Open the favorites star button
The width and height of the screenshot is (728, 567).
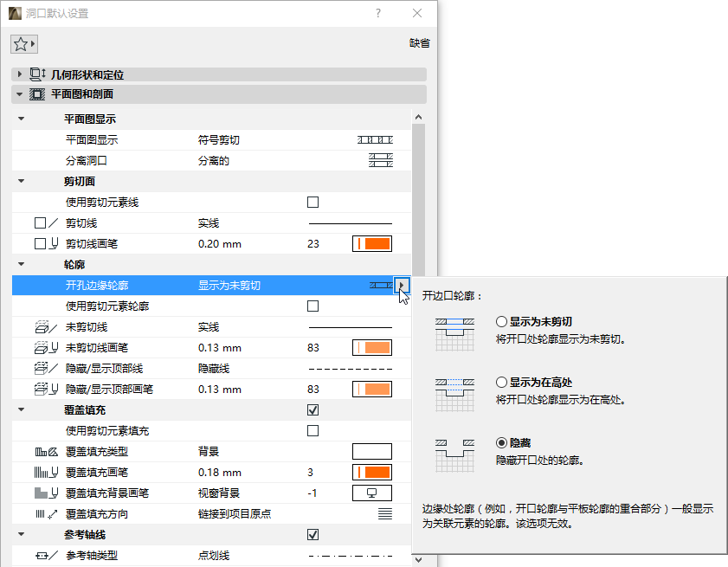[23, 44]
